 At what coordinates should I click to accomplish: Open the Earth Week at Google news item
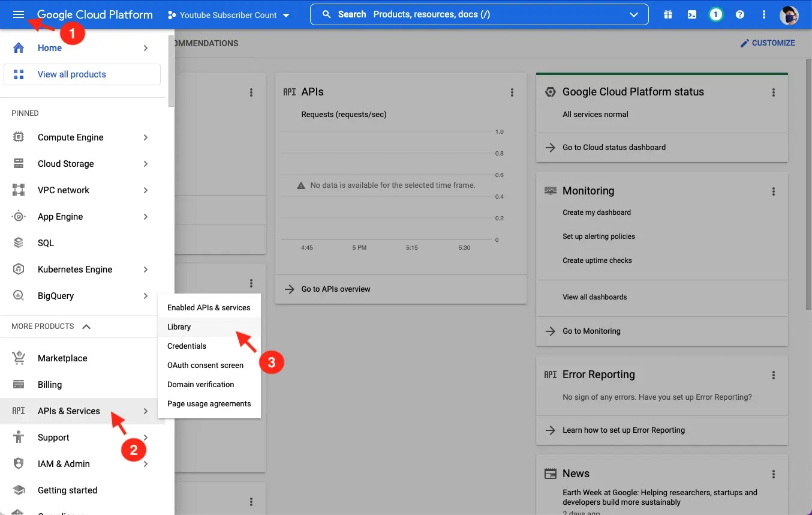(x=660, y=498)
